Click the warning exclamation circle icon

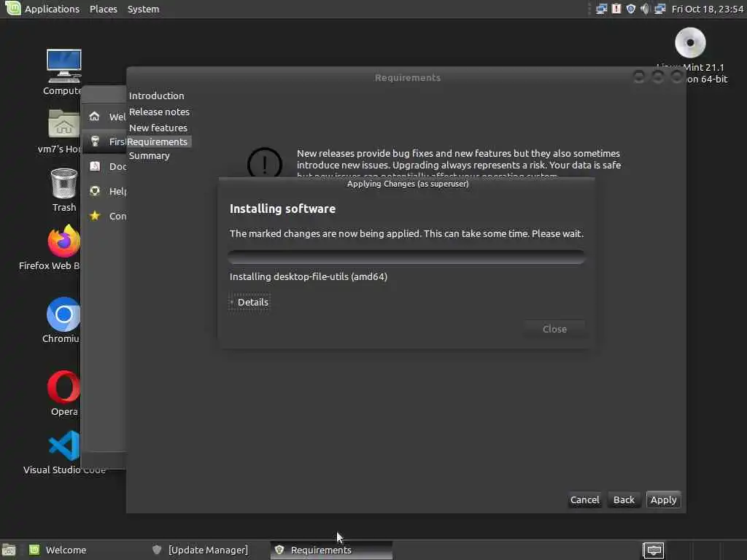point(265,163)
